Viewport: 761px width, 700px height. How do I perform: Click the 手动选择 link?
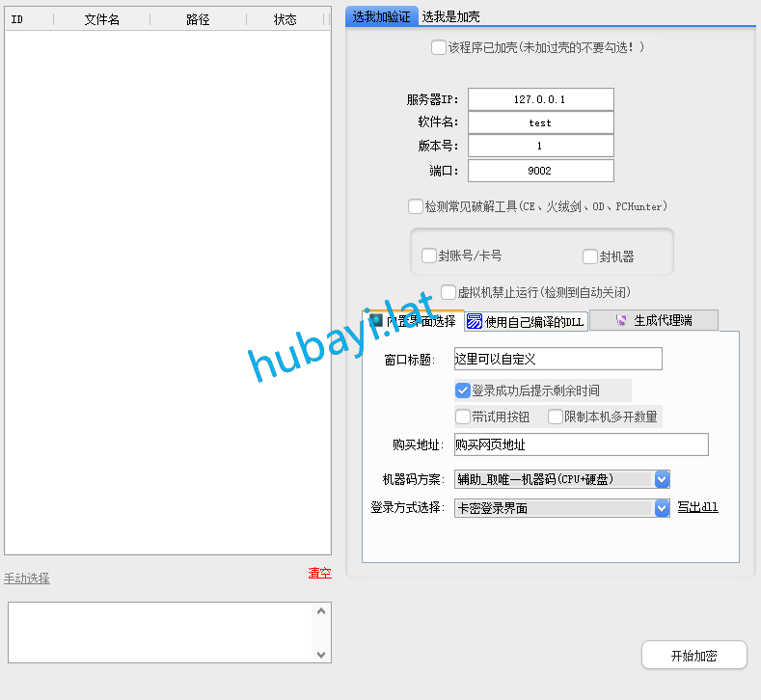[27, 579]
